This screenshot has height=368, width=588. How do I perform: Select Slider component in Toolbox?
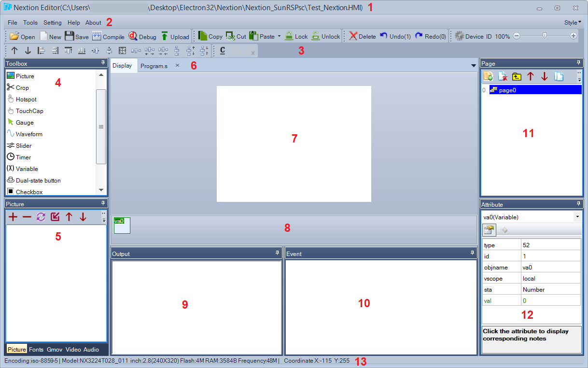tap(19, 145)
